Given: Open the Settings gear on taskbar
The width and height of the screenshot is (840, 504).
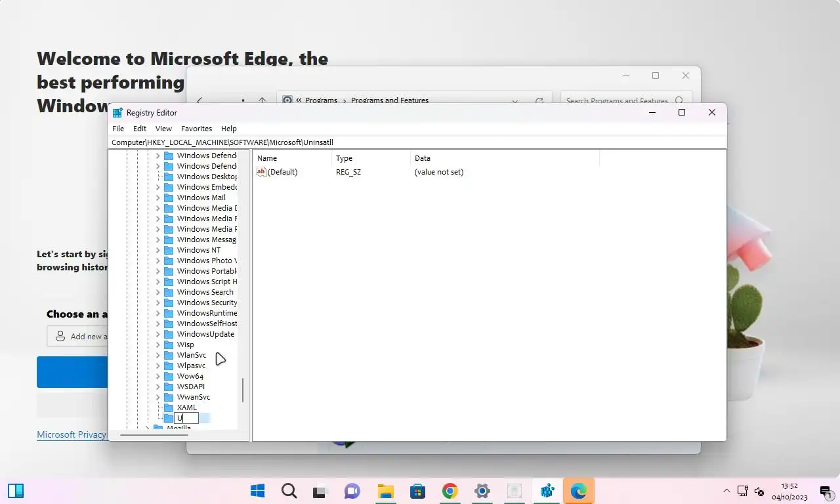Looking at the screenshot, I should pos(482,491).
